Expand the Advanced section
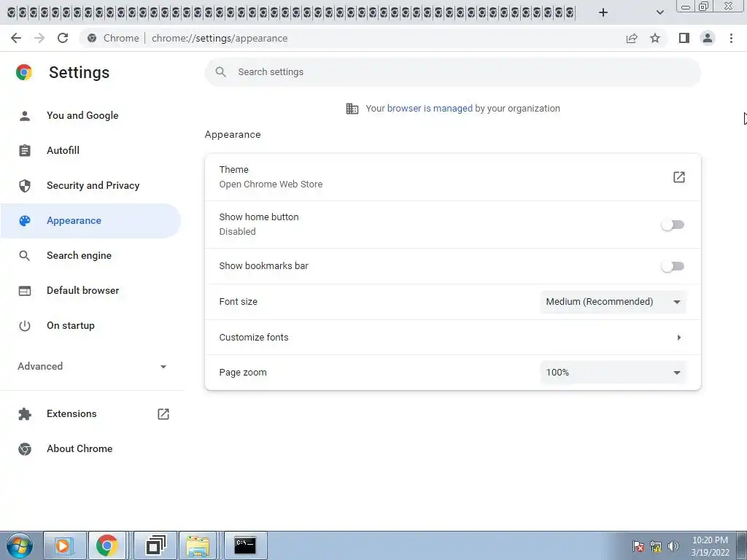 tap(93, 366)
